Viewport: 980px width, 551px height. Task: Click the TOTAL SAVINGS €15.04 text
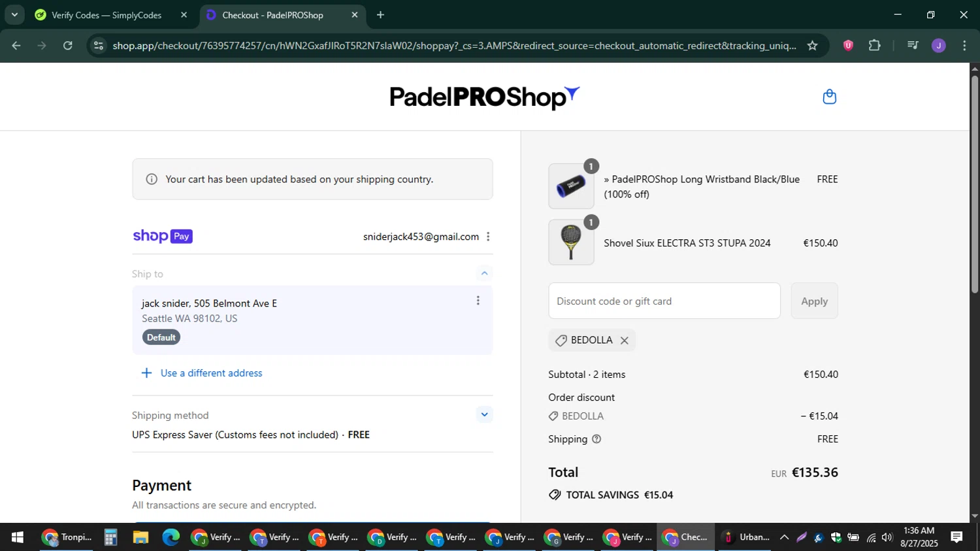(619, 495)
